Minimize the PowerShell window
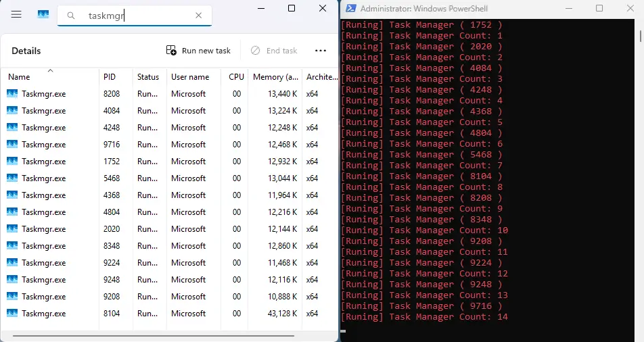 tap(569, 8)
